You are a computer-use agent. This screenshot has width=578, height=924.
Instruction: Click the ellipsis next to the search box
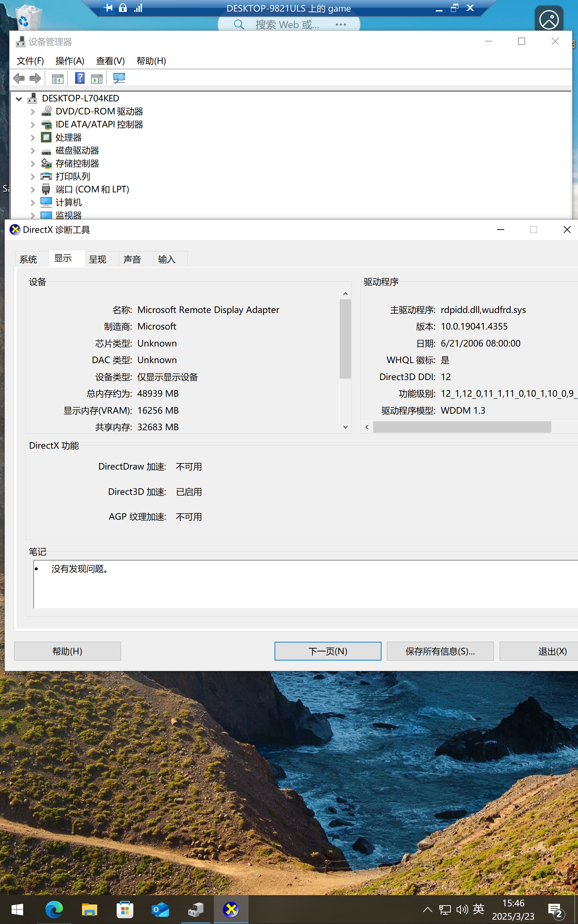click(x=341, y=25)
